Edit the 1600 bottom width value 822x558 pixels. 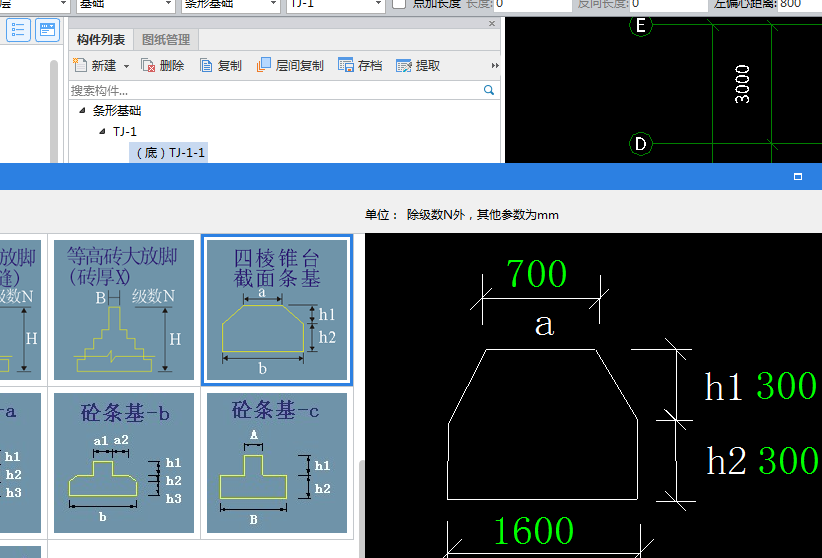tap(533, 531)
